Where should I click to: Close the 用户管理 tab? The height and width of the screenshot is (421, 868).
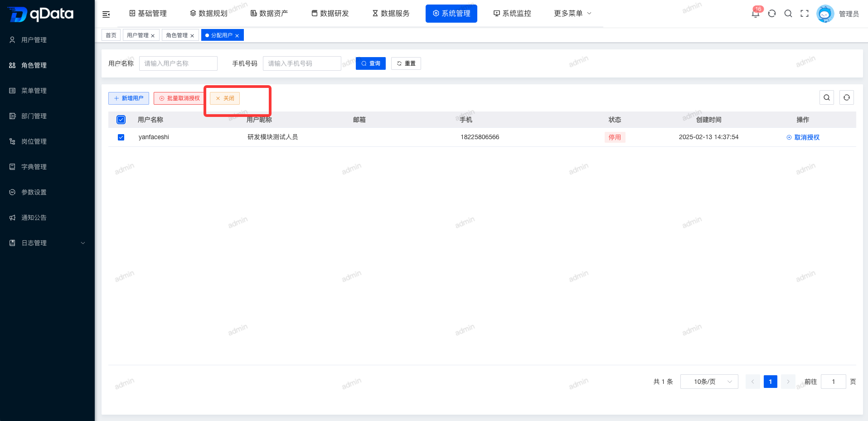[153, 36]
